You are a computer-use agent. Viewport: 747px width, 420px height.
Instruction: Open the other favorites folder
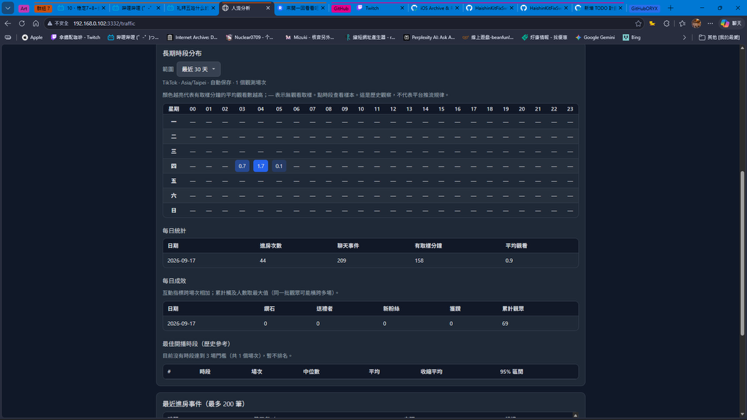(x=719, y=37)
